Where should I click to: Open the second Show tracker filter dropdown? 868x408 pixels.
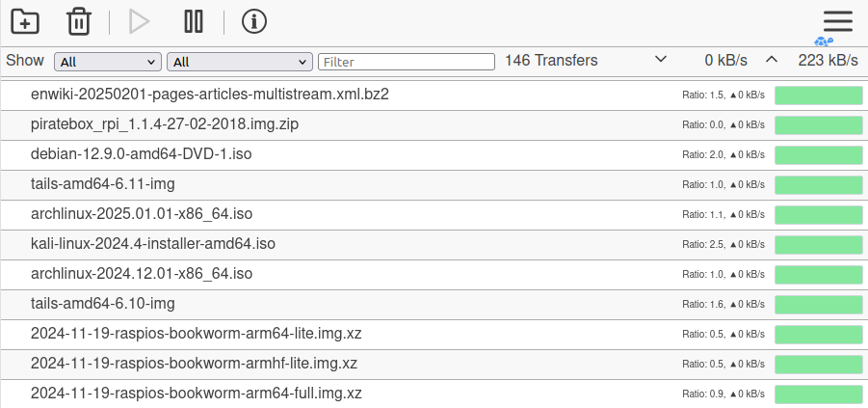(239, 62)
